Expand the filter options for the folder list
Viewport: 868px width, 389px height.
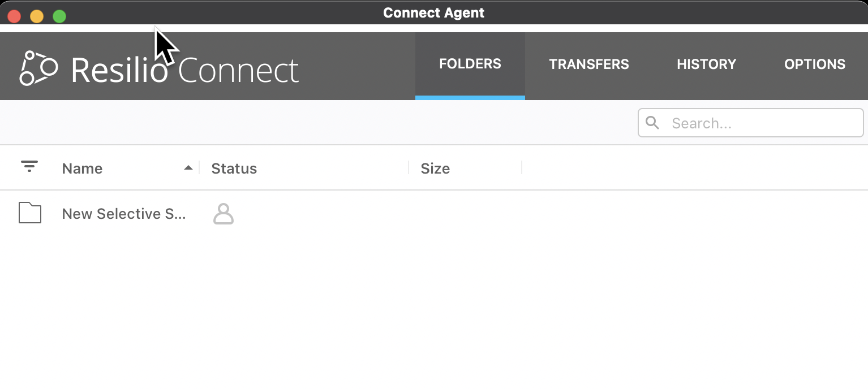29,167
